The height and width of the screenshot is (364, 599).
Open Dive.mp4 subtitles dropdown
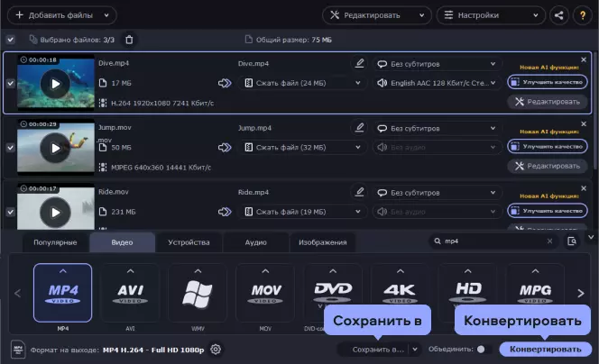point(437,64)
